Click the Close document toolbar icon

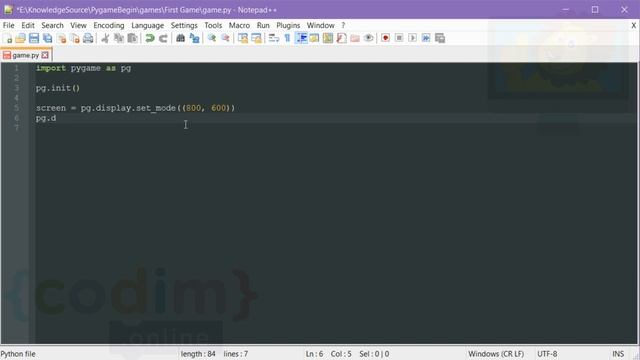[x=62, y=38]
